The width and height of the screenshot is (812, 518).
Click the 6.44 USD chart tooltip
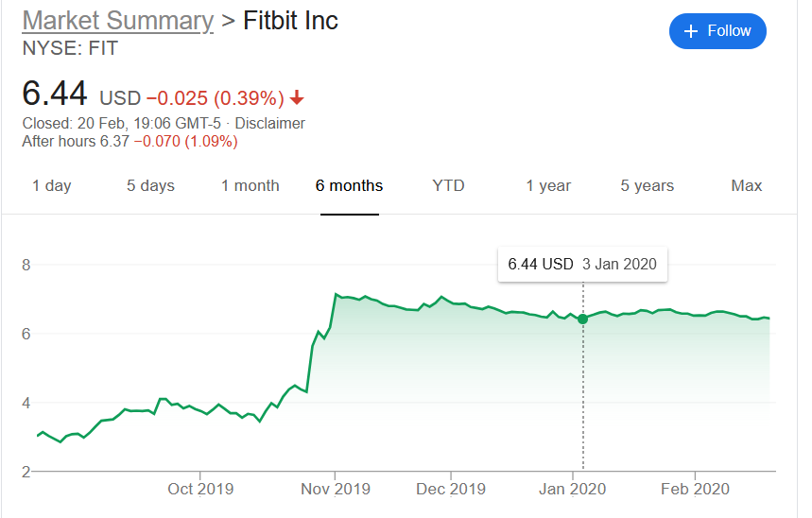tap(582, 264)
